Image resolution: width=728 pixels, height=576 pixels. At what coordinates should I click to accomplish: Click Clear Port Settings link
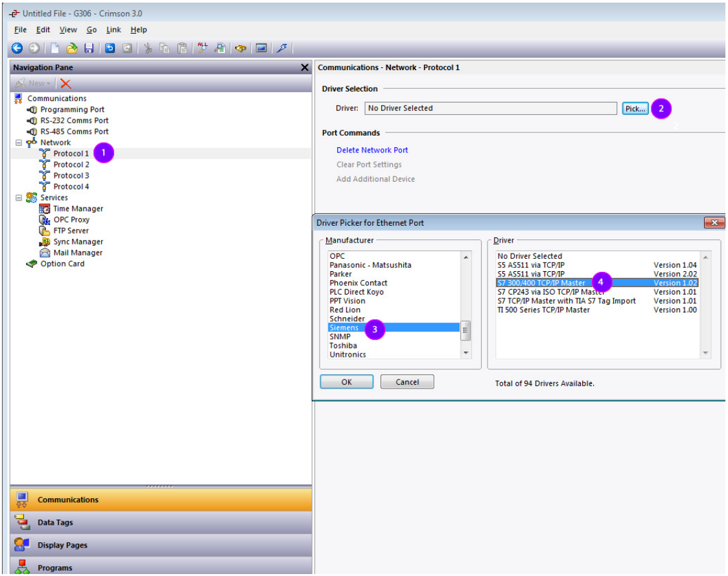click(369, 165)
